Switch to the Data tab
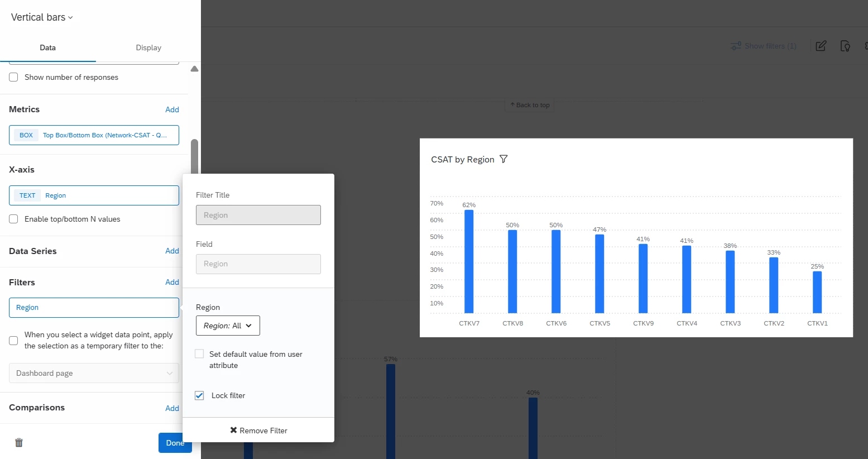Screen dimensions: 868x459 point(48,47)
